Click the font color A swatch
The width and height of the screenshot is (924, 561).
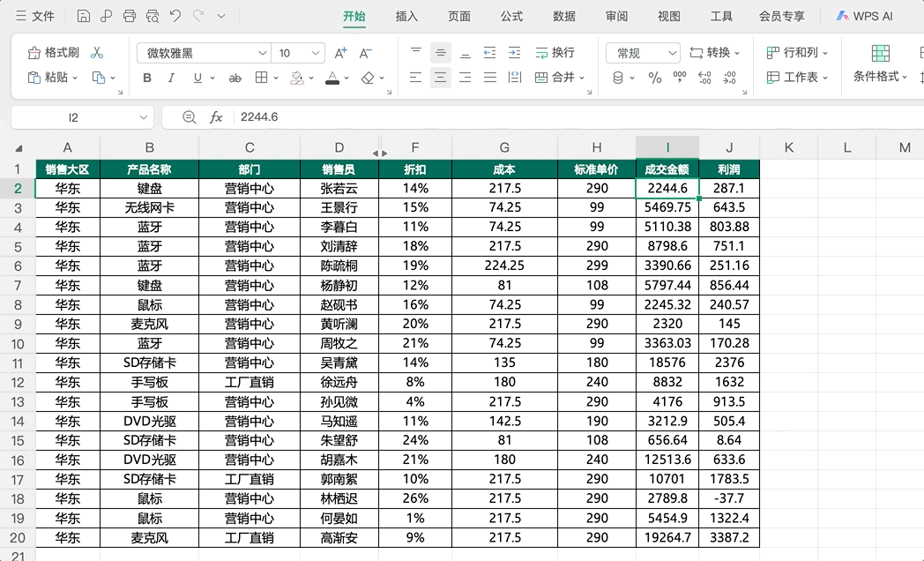pos(332,78)
